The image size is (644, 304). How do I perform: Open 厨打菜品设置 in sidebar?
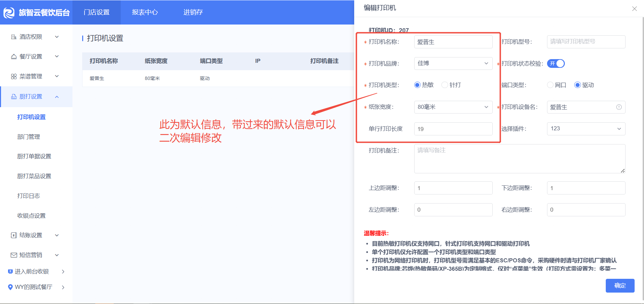[34, 176]
